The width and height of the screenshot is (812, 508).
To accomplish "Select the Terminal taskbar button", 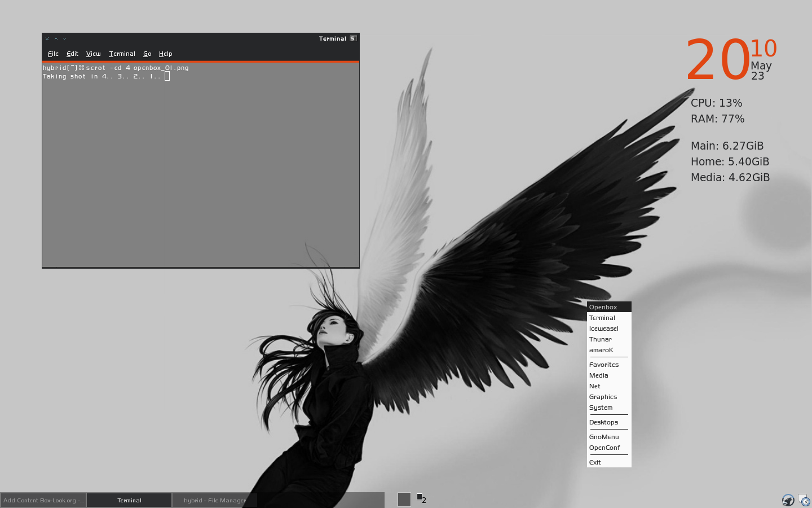I will tap(129, 500).
